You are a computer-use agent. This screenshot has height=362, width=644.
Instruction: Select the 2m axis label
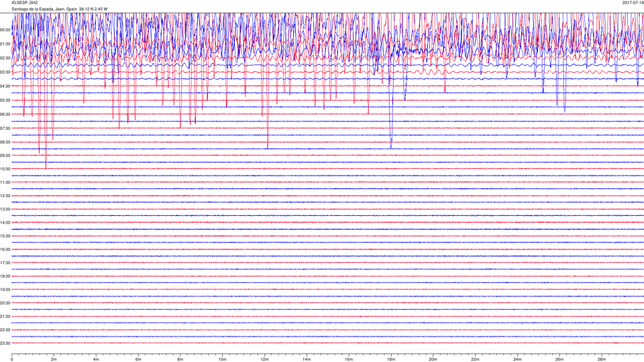point(54,359)
